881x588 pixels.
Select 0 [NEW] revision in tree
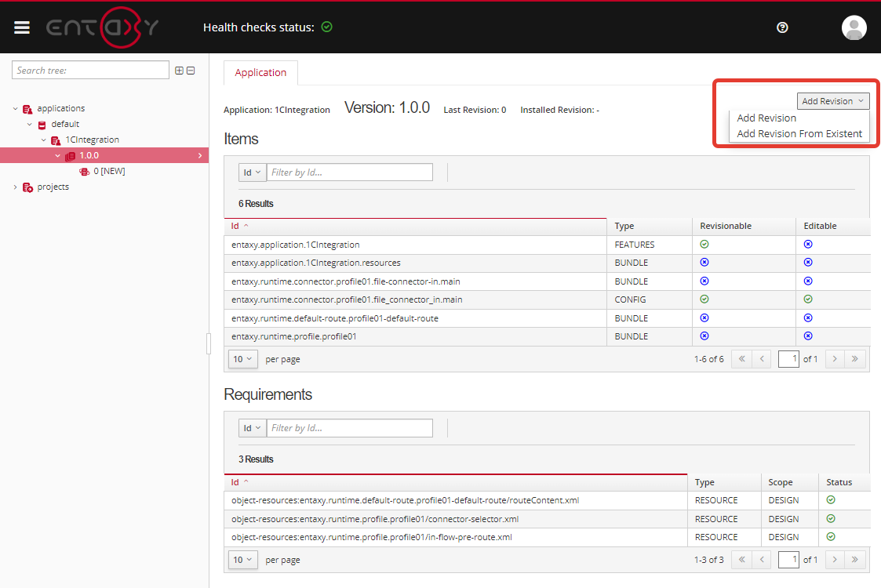[108, 171]
